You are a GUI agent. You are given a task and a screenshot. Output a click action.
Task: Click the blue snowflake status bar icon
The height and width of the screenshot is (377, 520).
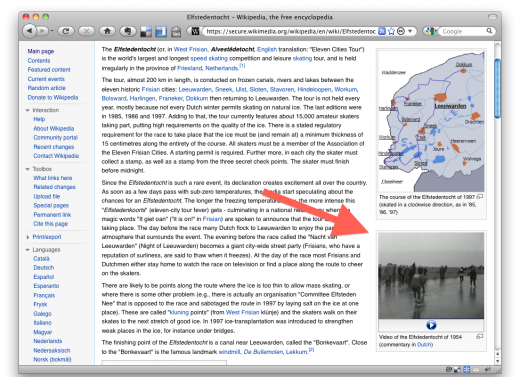coord(466,369)
